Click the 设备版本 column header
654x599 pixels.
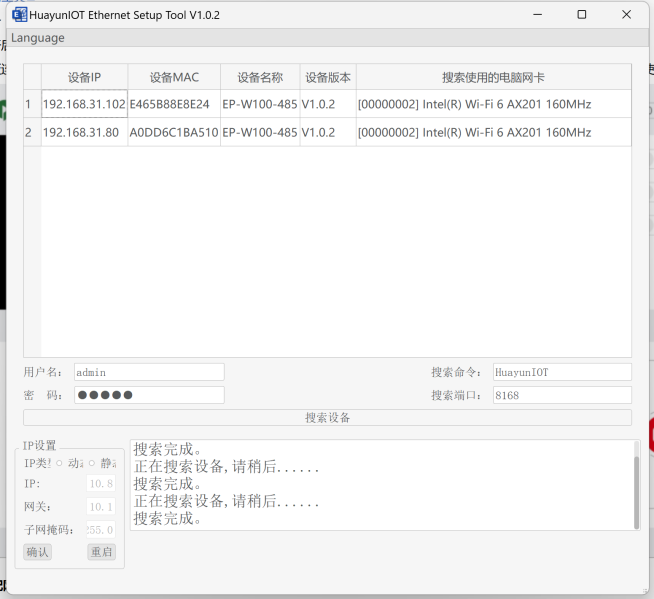328,77
